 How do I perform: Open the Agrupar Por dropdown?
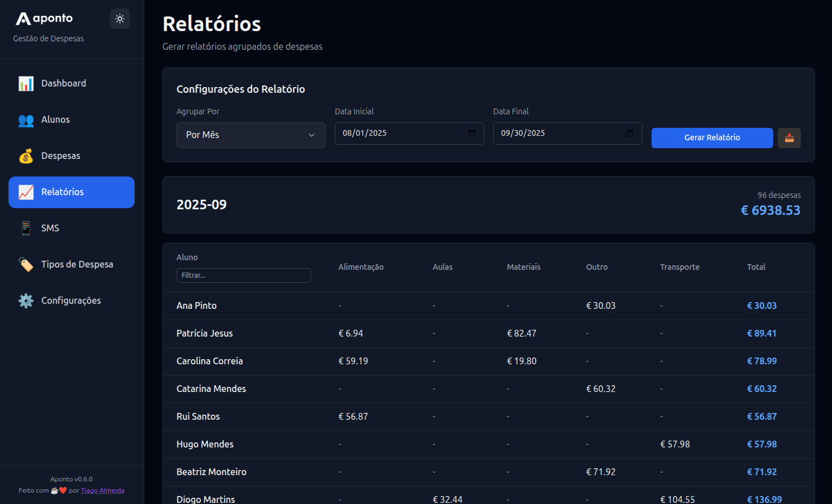tap(251, 135)
